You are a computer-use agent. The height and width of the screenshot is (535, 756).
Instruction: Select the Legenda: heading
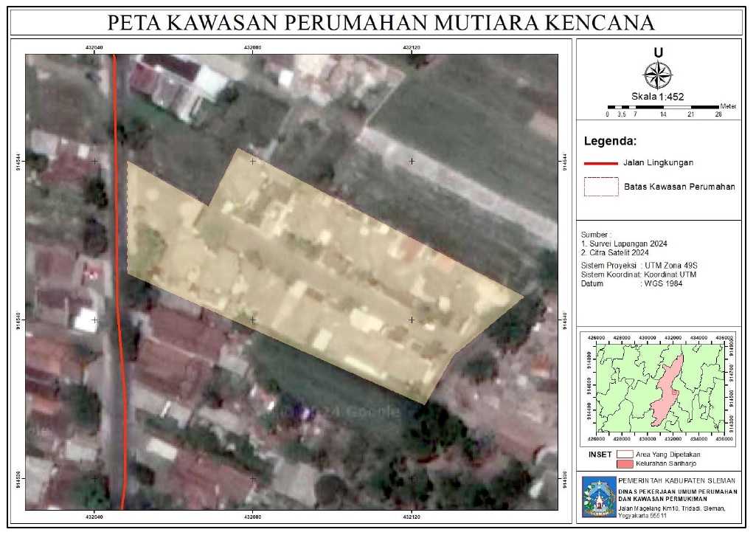click(610, 142)
